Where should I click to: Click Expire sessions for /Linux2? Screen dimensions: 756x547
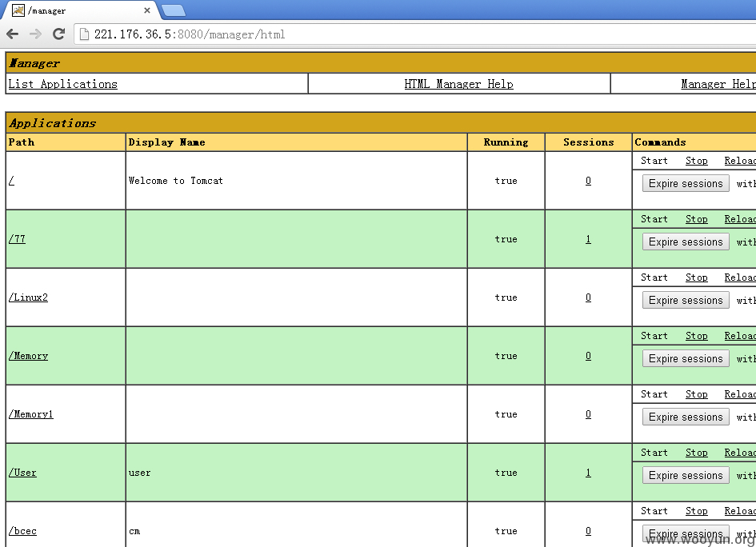coord(686,300)
